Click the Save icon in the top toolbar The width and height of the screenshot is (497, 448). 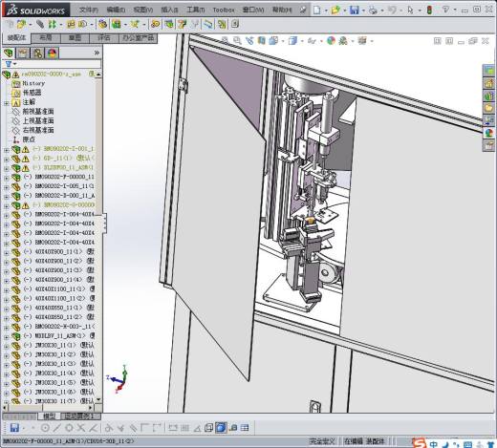click(355, 11)
